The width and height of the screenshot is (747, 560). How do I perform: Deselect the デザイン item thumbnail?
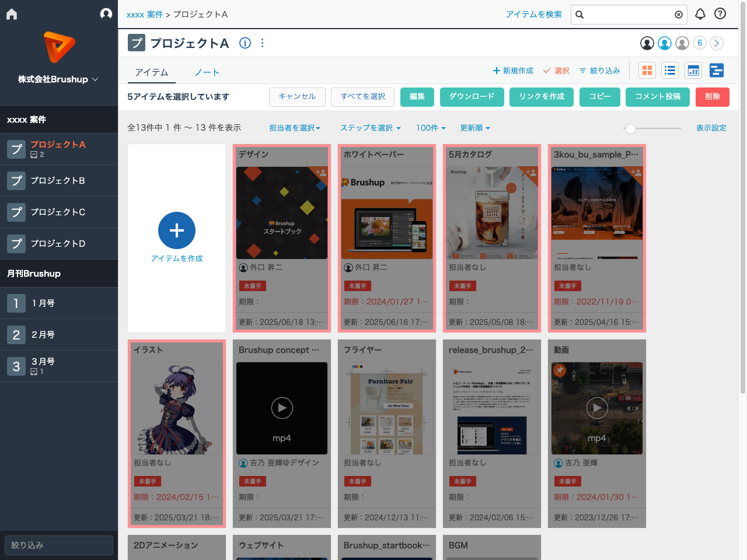coord(282,213)
